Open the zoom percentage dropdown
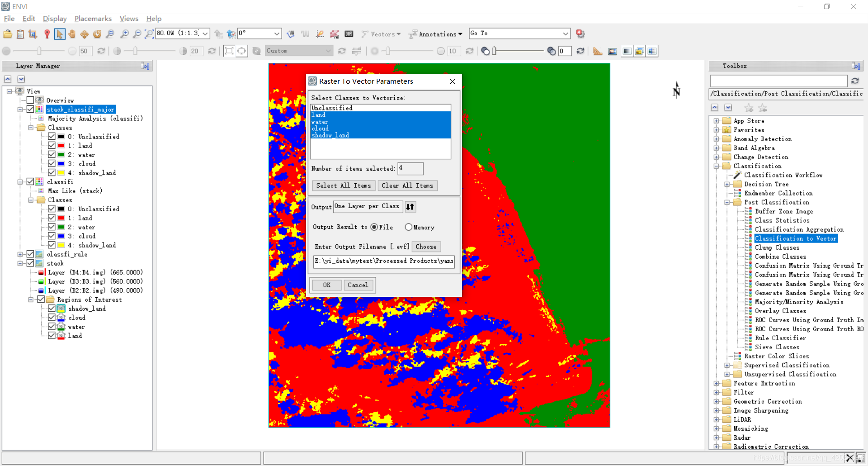 (x=205, y=33)
